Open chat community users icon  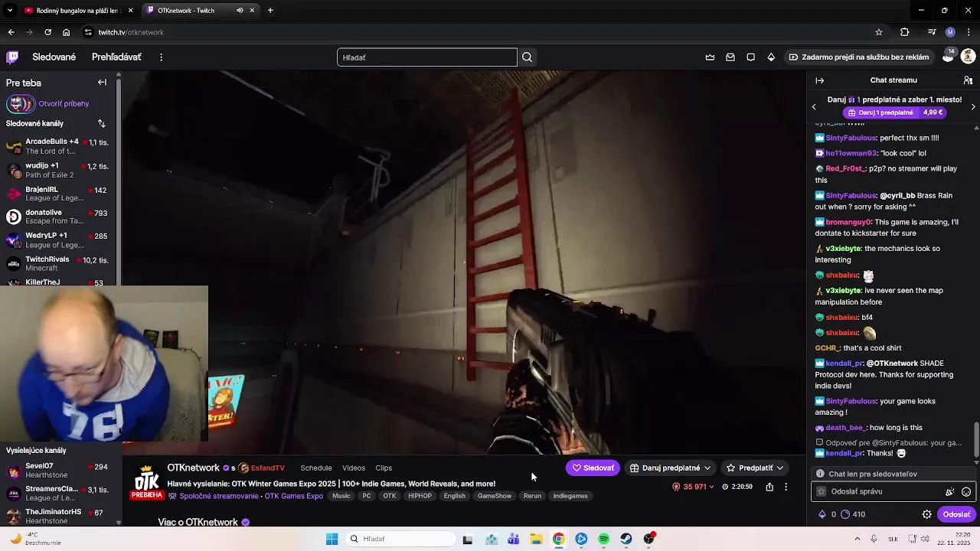click(x=968, y=80)
